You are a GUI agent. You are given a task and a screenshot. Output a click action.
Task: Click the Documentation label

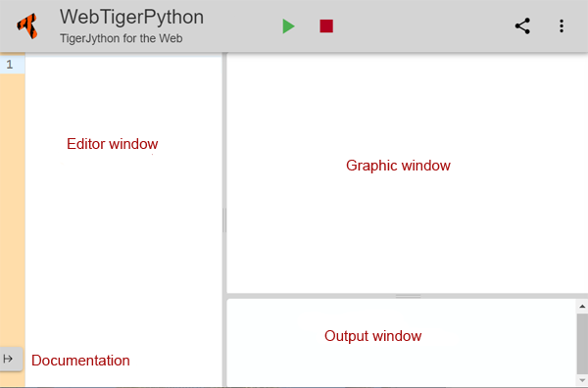(80, 361)
